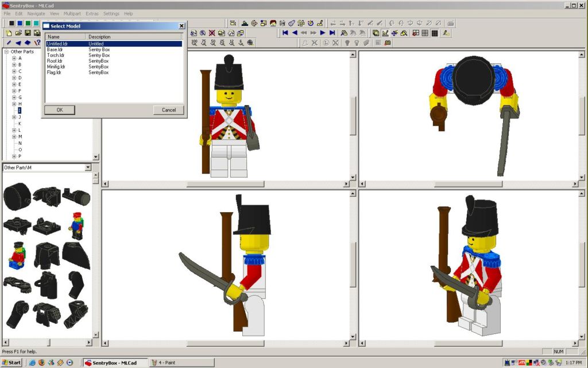Select the black color swatch

point(11,23)
